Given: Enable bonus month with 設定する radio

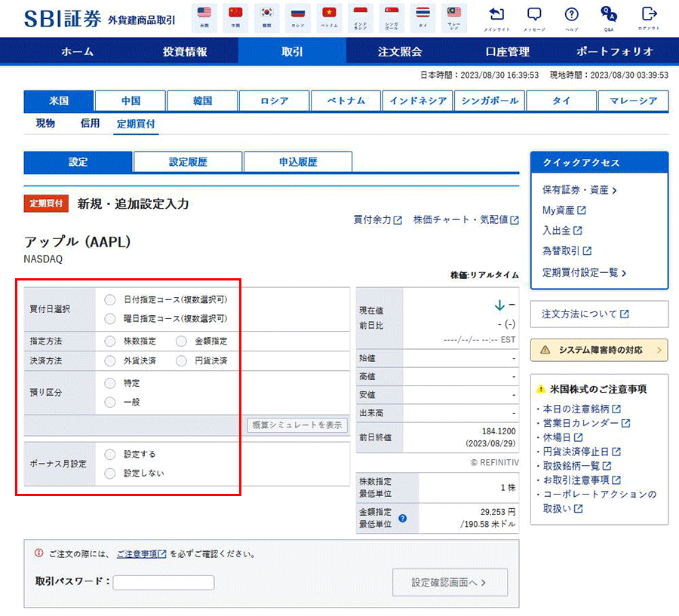Looking at the screenshot, I should (x=110, y=454).
